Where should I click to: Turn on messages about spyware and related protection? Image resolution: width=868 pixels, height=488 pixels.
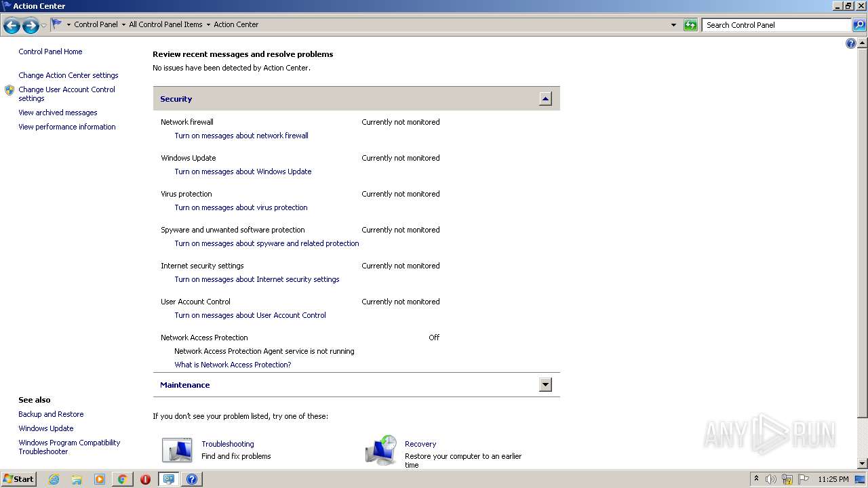pyautogui.click(x=267, y=243)
